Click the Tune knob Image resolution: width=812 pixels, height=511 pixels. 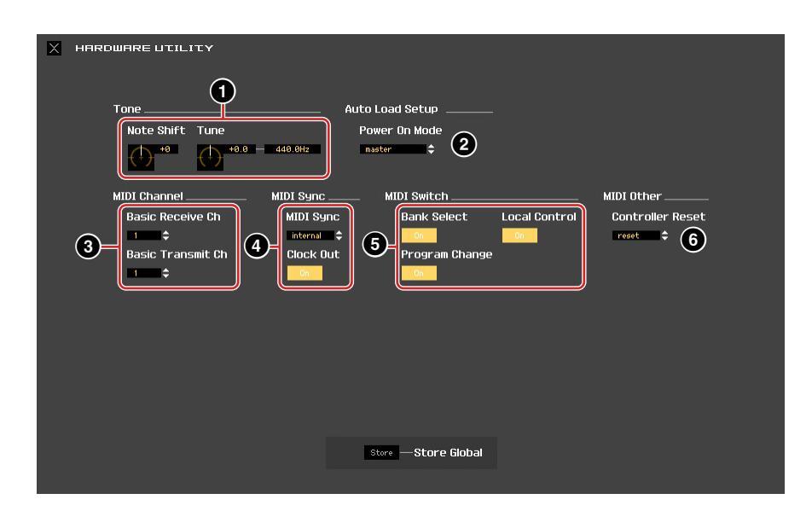[211, 157]
